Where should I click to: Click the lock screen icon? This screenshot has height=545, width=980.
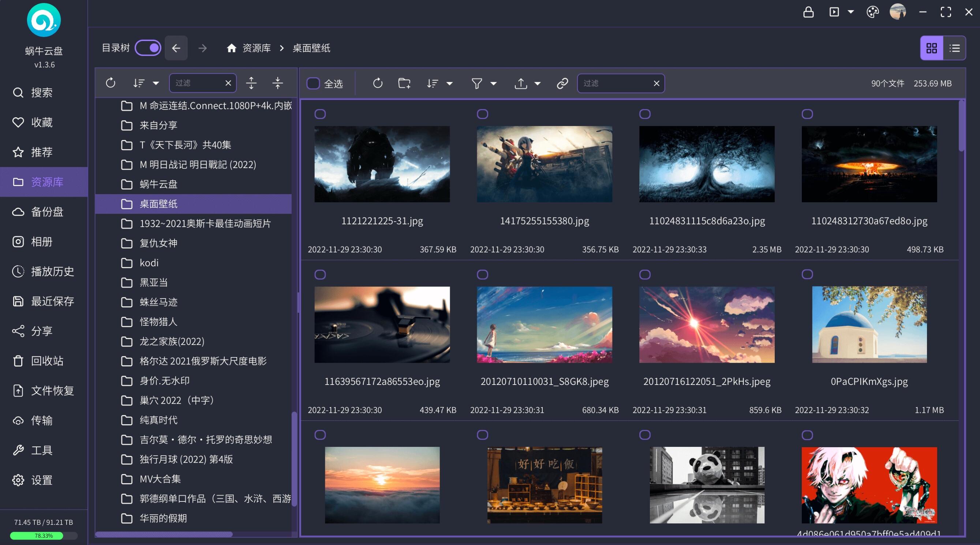click(808, 12)
